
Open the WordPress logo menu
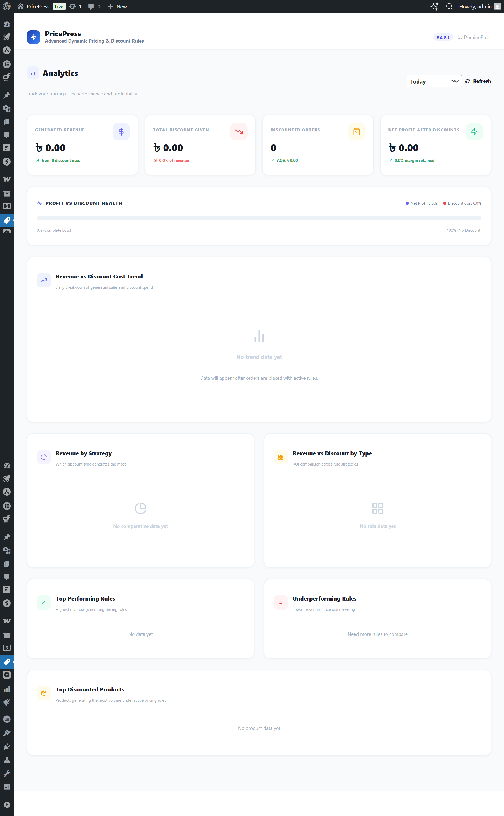click(x=7, y=6)
